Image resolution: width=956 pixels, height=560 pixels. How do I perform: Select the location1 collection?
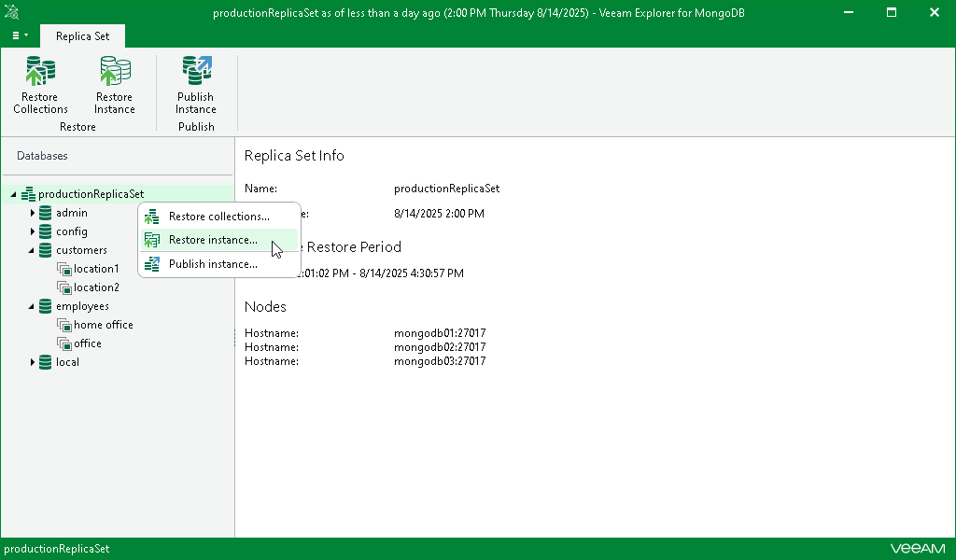pos(96,269)
